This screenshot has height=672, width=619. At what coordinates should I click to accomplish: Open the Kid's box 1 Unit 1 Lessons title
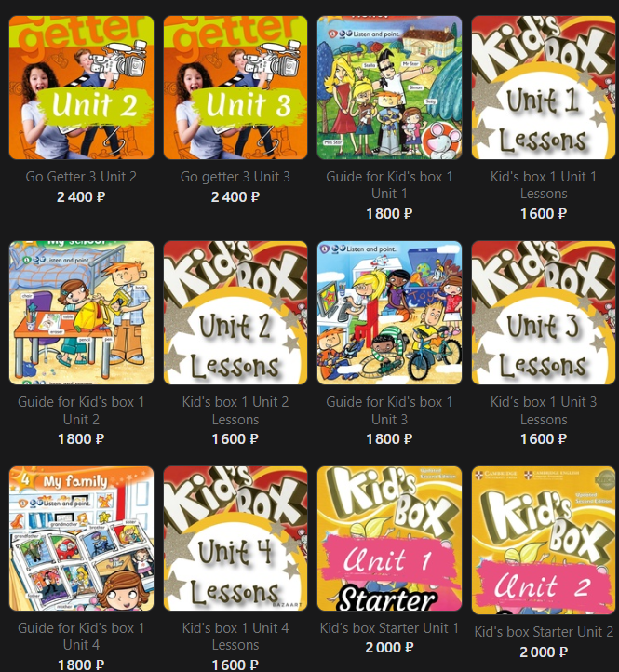pyautogui.click(x=544, y=184)
